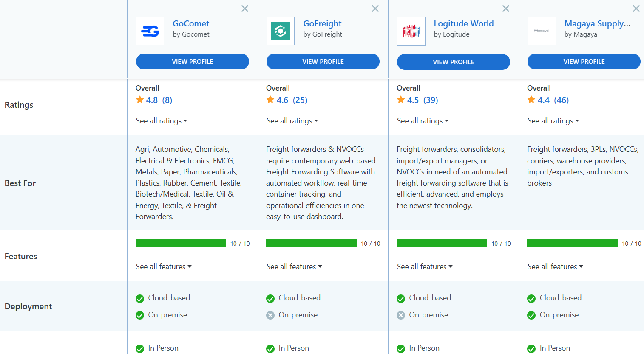Click Logitude On-premise gray X icon
The height and width of the screenshot is (354, 644).
(x=401, y=315)
